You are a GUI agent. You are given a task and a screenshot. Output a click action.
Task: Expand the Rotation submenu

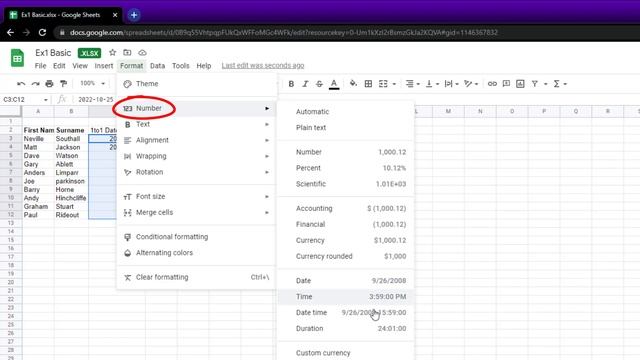(x=196, y=172)
